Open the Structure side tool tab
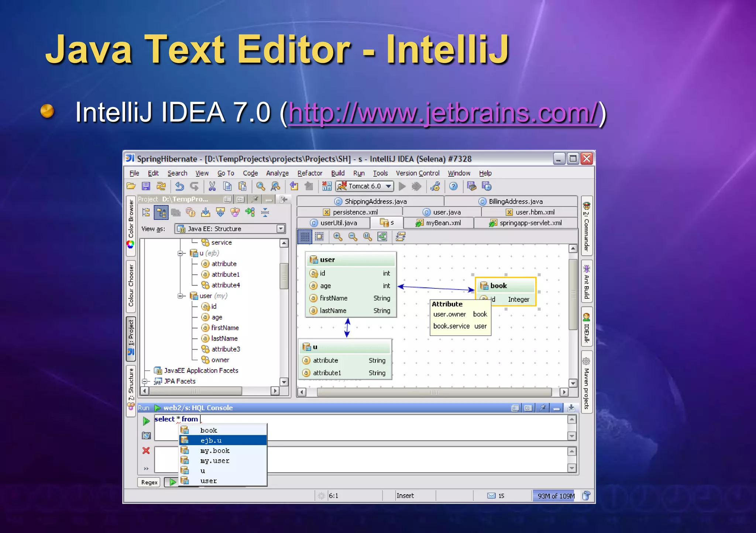The width and height of the screenshot is (756, 533). (x=131, y=391)
